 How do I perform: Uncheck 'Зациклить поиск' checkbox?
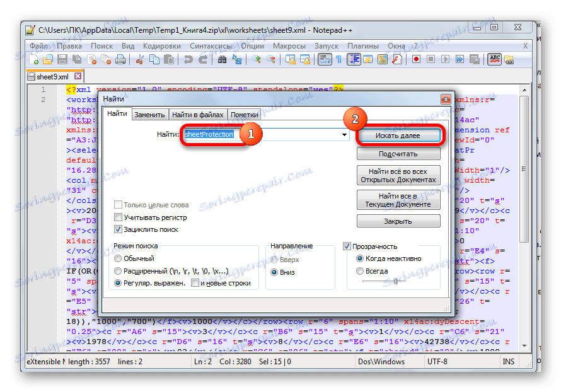[118, 229]
